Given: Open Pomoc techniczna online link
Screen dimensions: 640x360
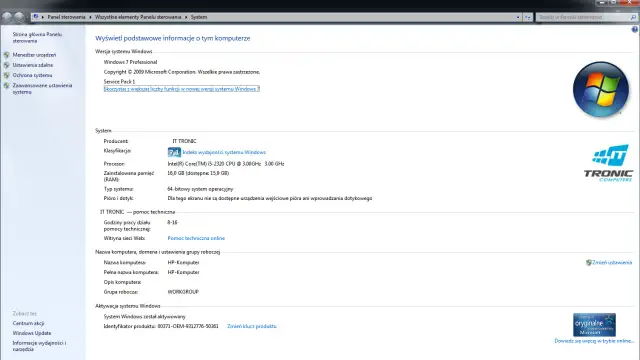Looking at the screenshot, I should tap(196, 238).
